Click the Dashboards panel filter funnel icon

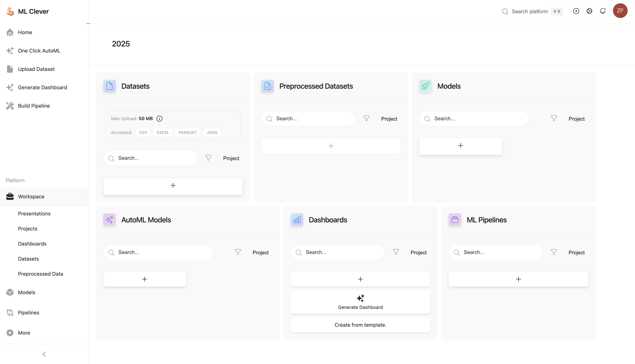[x=396, y=252]
